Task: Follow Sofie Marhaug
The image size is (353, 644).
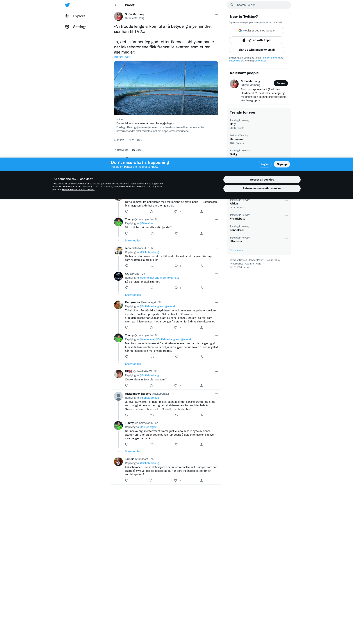Action: click(281, 83)
